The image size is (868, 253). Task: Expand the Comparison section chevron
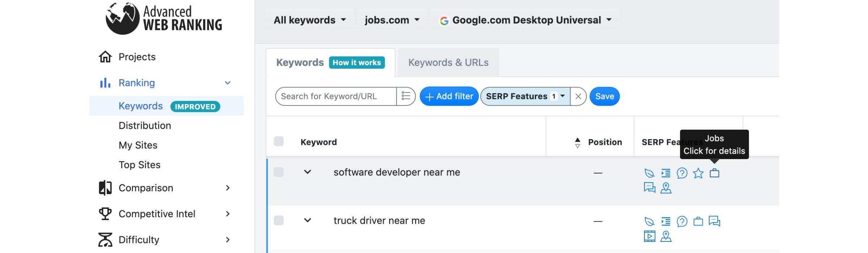coord(228,188)
